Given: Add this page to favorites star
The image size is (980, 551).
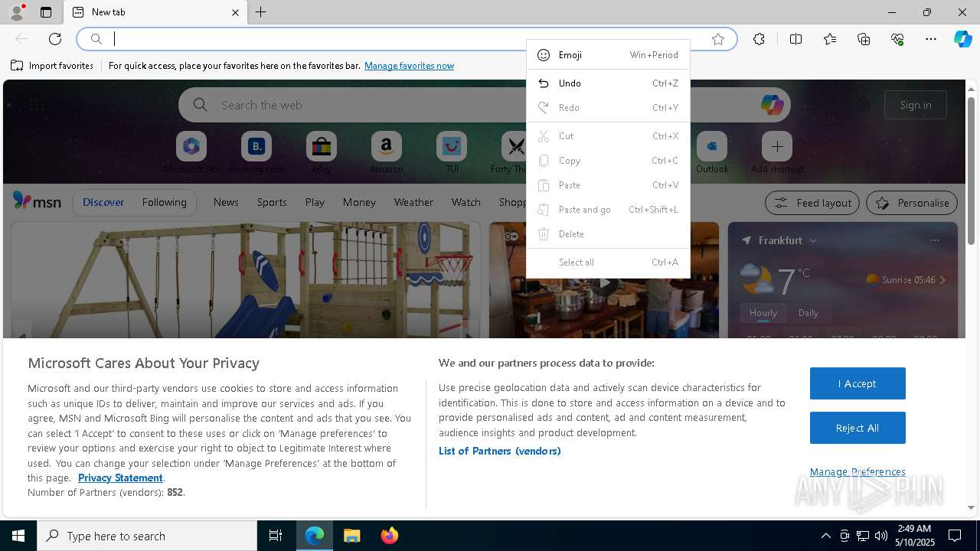Looking at the screenshot, I should click(x=718, y=39).
